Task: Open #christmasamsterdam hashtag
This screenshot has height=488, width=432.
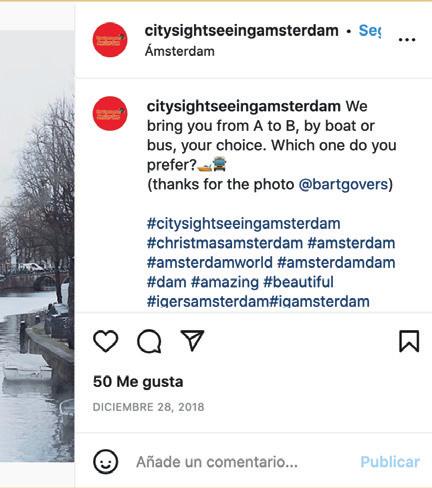Action: (x=225, y=243)
